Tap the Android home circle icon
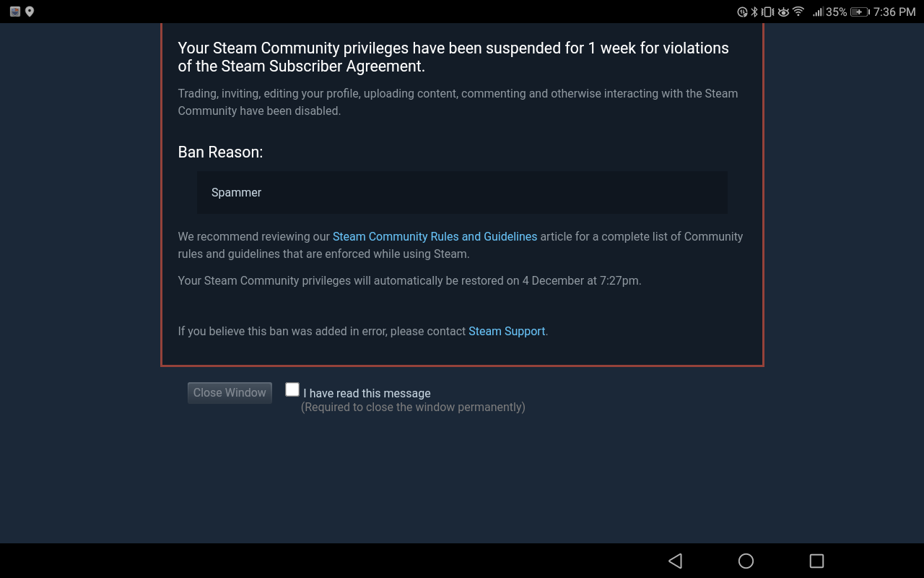 point(746,561)
